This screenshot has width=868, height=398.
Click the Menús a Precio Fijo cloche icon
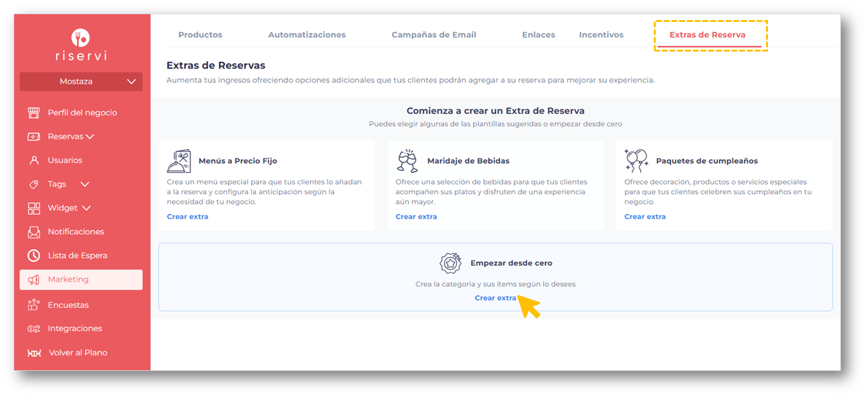(x=179, y=161)
